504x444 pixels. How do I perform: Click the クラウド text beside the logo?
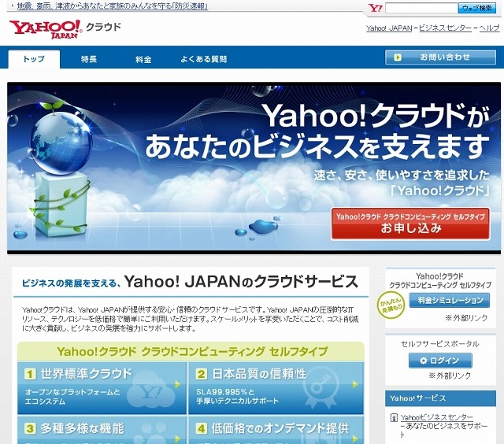103,27
